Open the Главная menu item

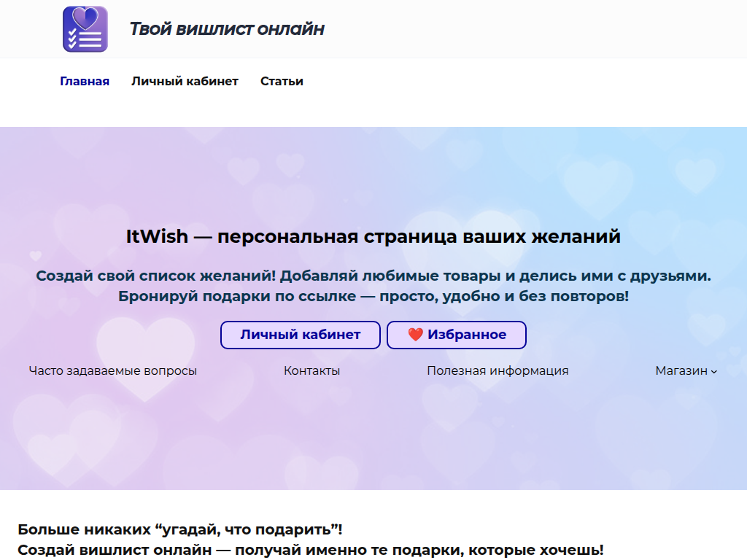click(84, 81)
